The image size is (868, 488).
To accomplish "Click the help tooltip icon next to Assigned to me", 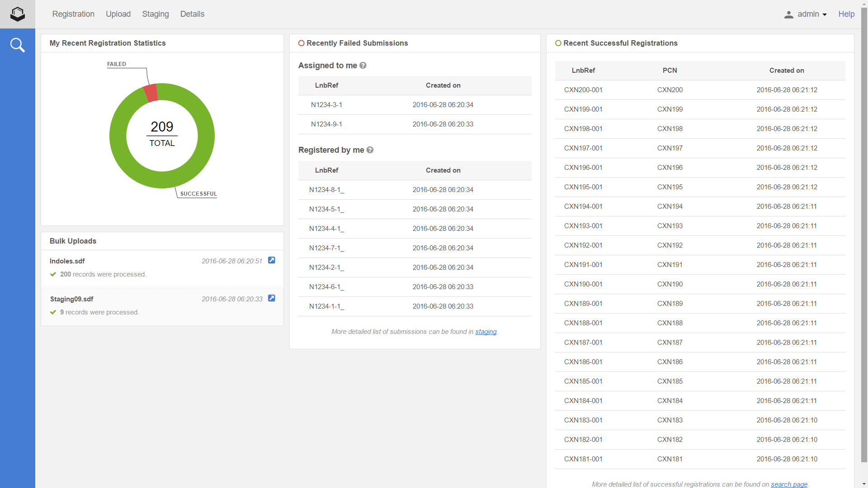I will click(363, 66).
